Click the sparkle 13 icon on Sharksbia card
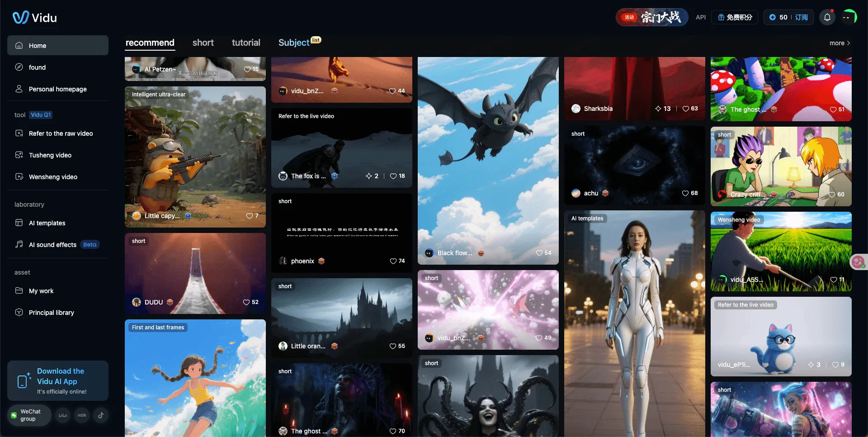Image resolution: width=868 pixels, height=437 pixels. tap(658, 109)
